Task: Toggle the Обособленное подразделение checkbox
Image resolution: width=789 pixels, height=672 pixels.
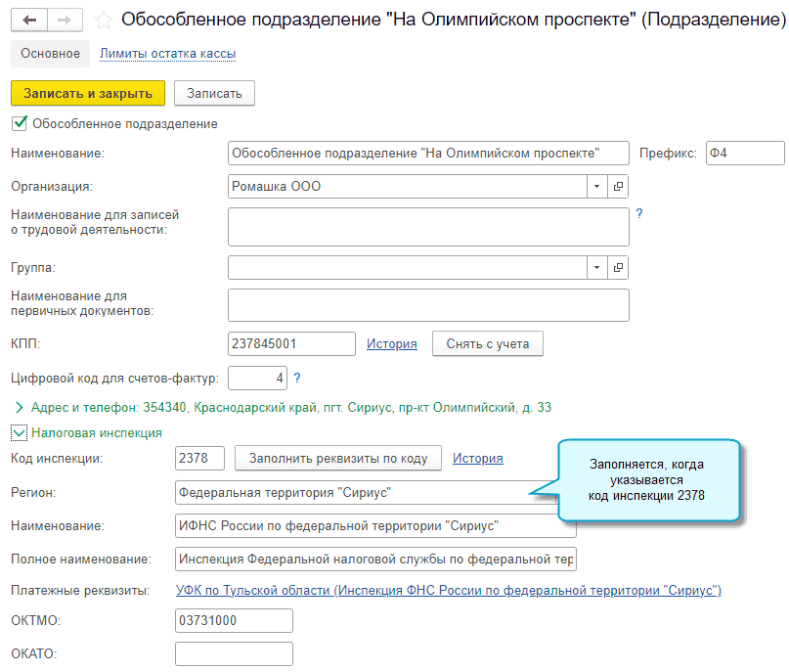Action: coord(18,124)
